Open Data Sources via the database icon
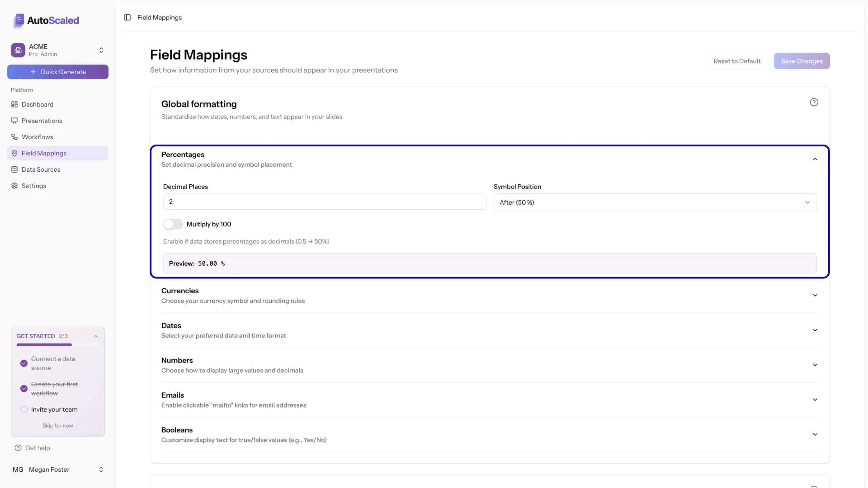Viewport: 868px width, 488px height. [x=14, y=169]
